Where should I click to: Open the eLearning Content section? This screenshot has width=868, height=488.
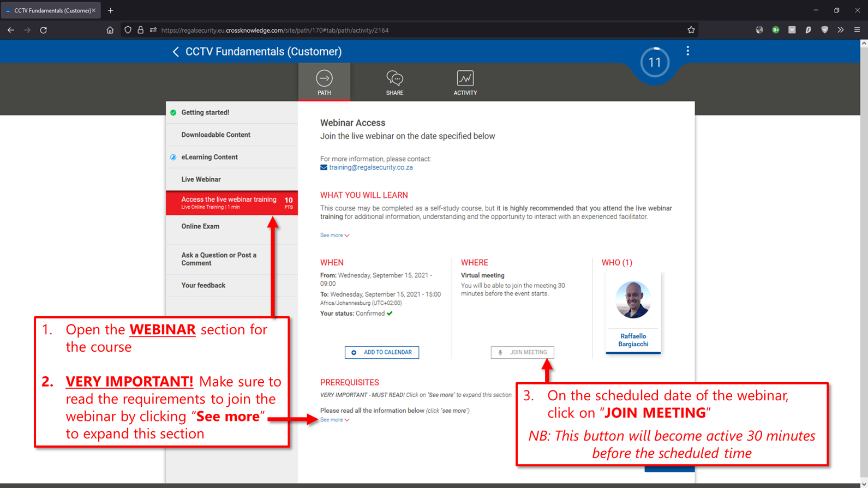[232, 157]
